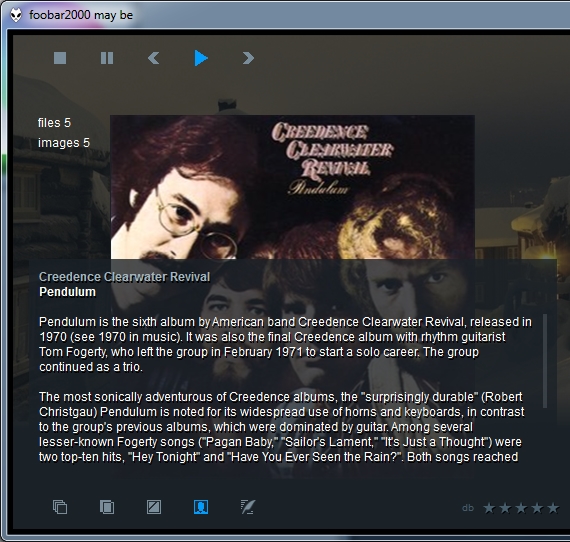Rate the track one star

click(489, 508)
